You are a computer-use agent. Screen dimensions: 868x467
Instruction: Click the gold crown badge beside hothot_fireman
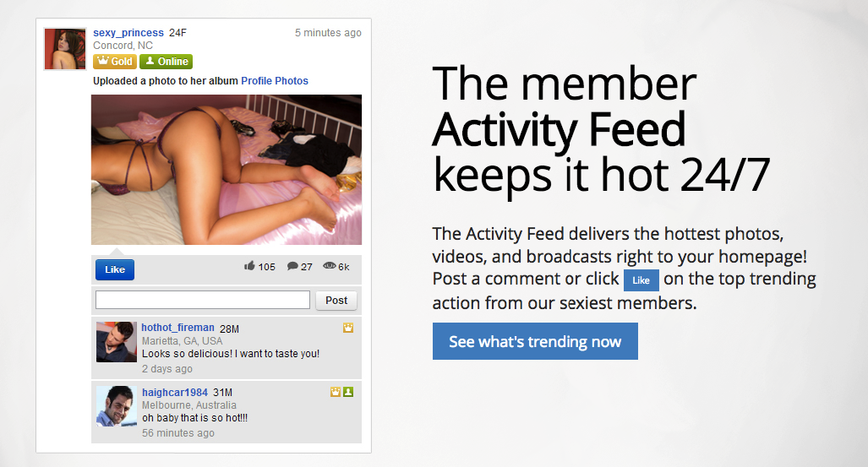pos(348,328)
